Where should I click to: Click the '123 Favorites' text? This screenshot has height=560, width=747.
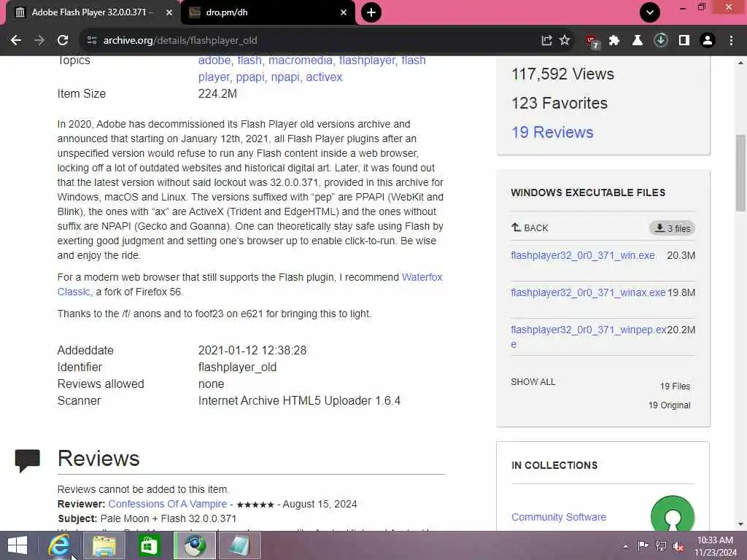tap(560, 104)
